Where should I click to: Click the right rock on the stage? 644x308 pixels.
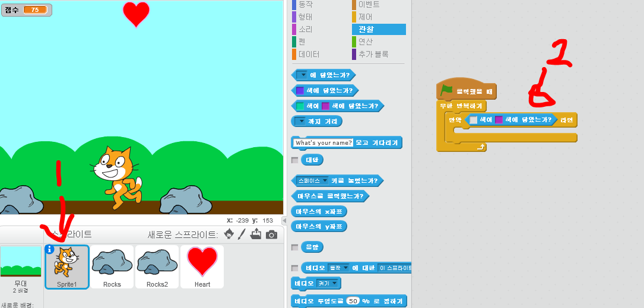click(x=186, y=199)
